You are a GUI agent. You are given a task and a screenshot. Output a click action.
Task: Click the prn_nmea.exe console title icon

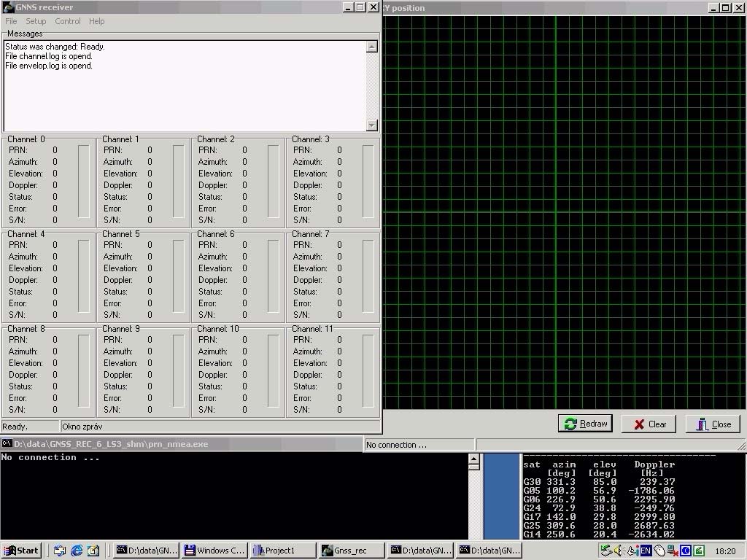click(x=7, y=444)
